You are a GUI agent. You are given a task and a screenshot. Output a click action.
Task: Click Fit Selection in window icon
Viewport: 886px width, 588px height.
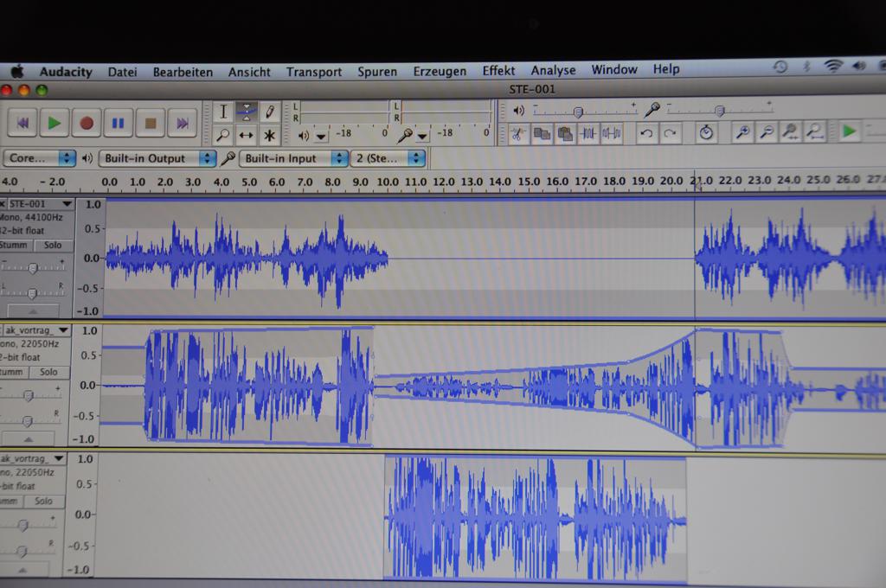click(791, 132)
